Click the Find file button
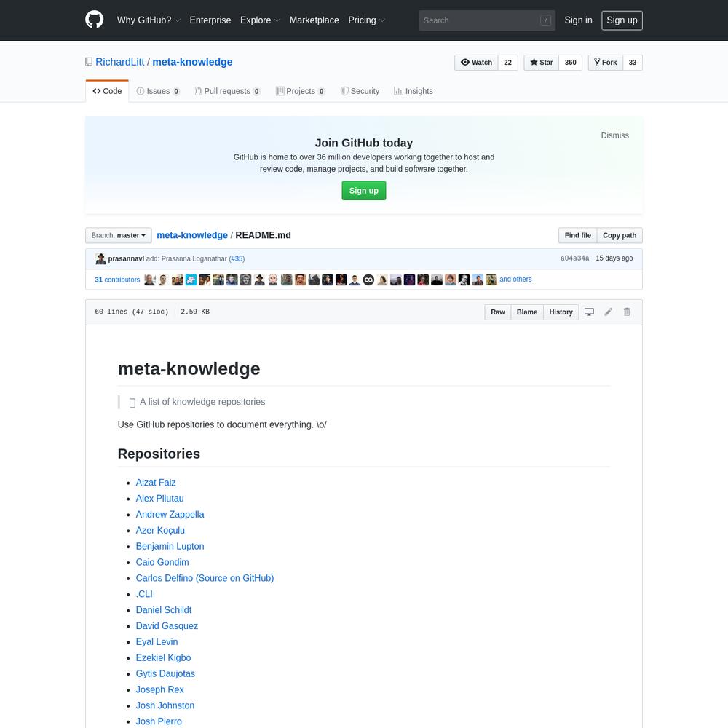The image size is (728, 728). (577, 235)
